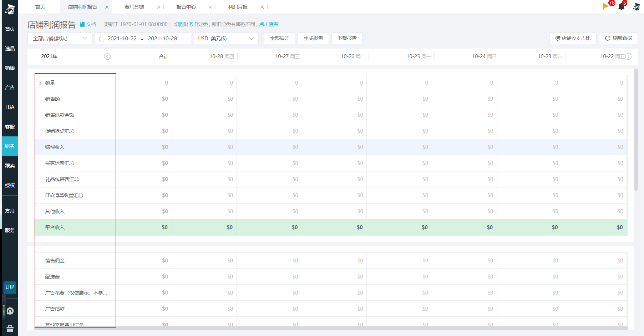Open the orange flag notifications icon
The width and height of the screenshot is (644, 336).
tap(605, 6)
